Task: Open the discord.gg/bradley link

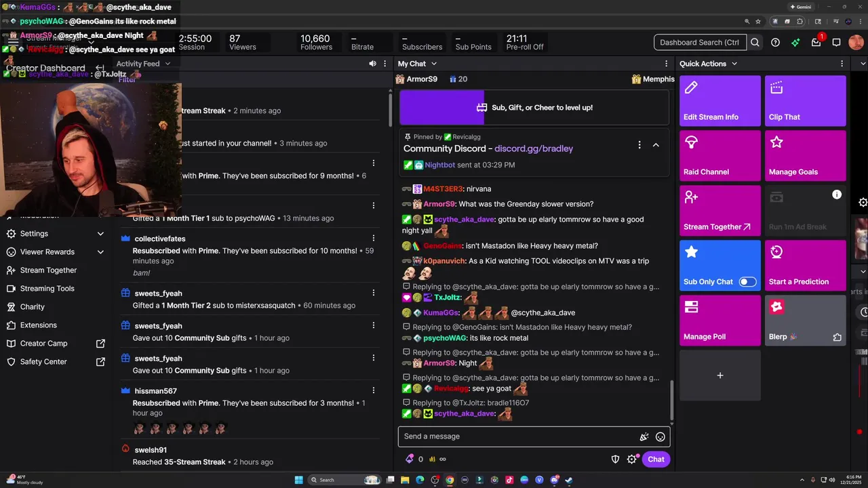Action: point(534,148)
